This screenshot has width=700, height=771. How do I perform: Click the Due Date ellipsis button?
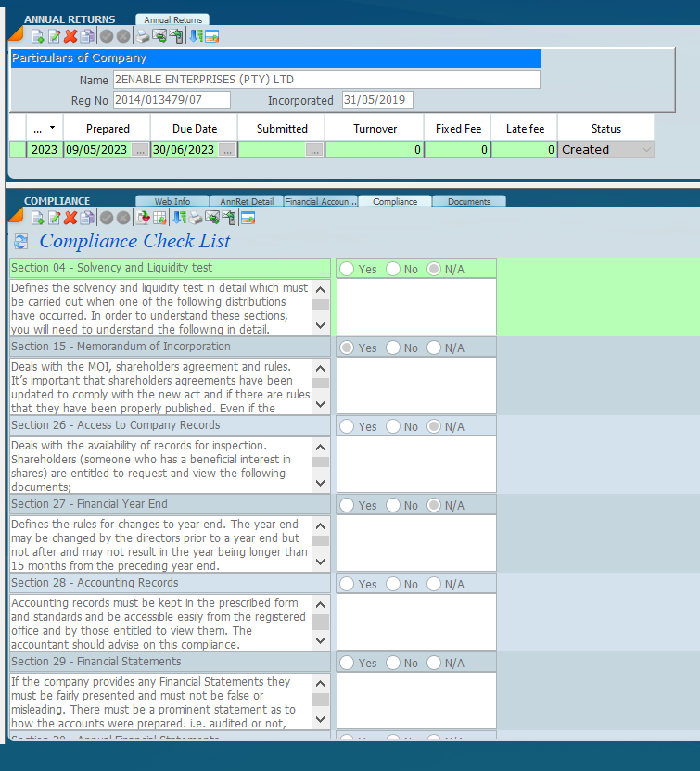click(227, 149)
